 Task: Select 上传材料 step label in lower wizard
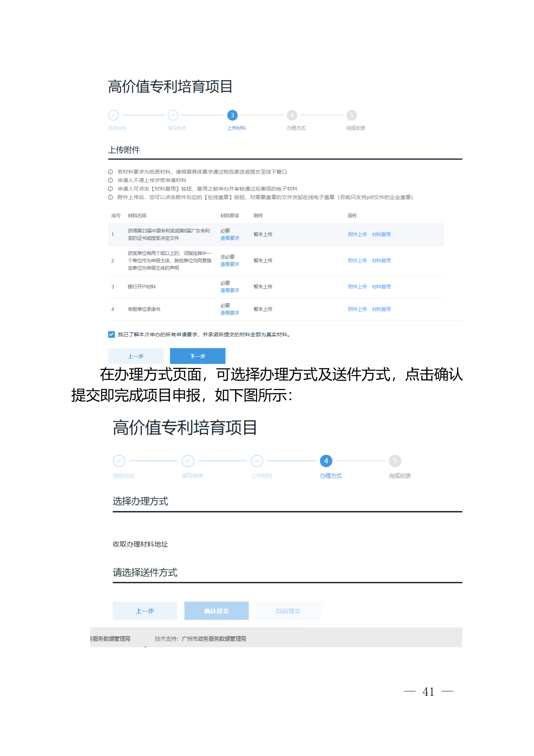(261, 475)
